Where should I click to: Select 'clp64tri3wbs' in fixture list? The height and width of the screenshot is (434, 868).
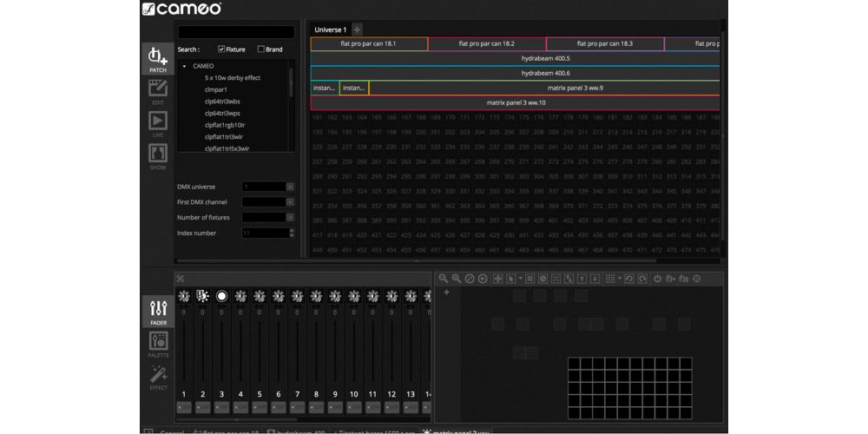[222, 102]
